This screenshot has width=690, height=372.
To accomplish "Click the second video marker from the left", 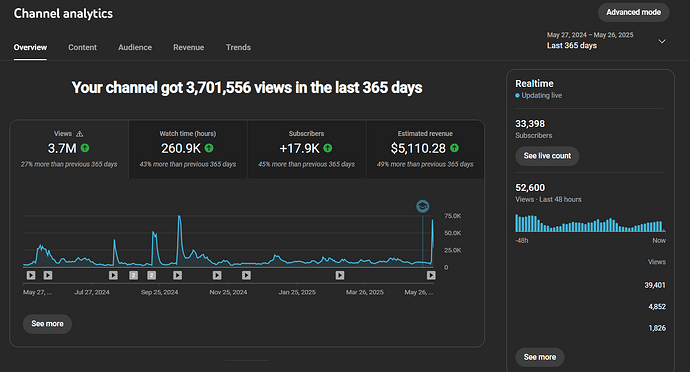I will click(x=48, y=275).
